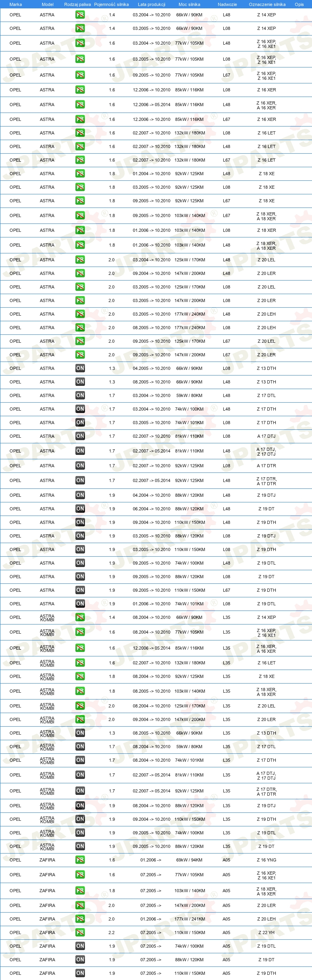Image resolution: width=312 pixels, height=980 pixels.
Task: Click the Nadwozie column header
Action: [227, 4]
